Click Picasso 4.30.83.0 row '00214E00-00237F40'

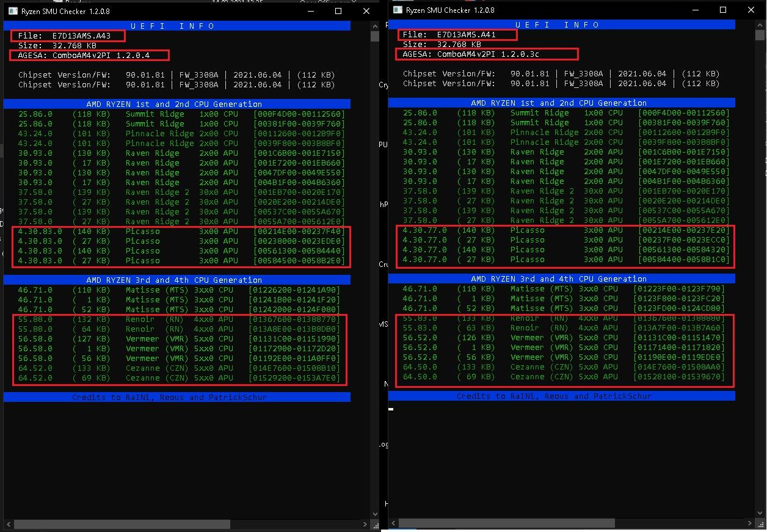(x=181, y=231)
